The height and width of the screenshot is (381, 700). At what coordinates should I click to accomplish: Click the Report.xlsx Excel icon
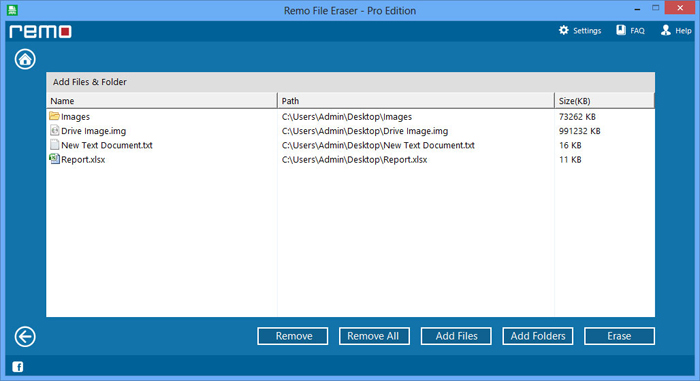tap(54, 159)
